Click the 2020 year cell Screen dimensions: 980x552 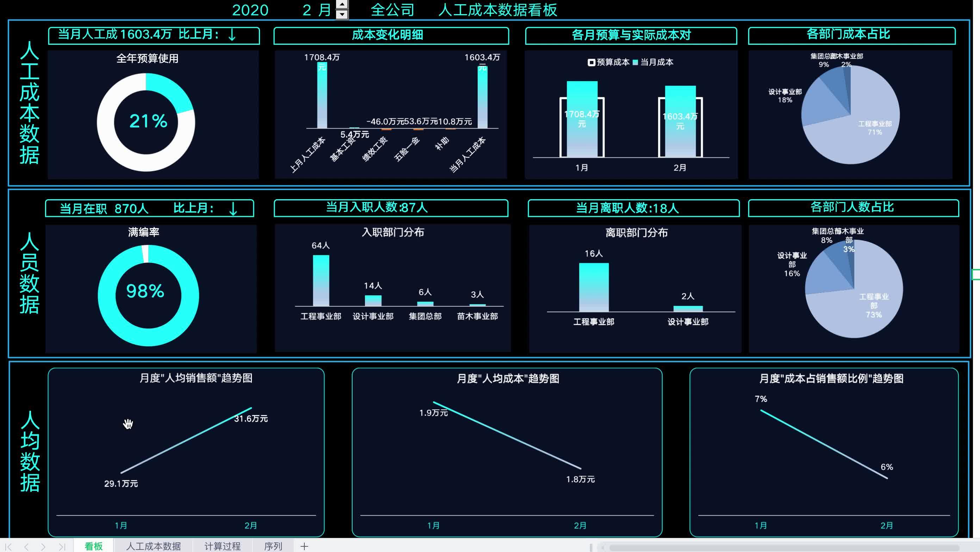(x=250, y=10)
